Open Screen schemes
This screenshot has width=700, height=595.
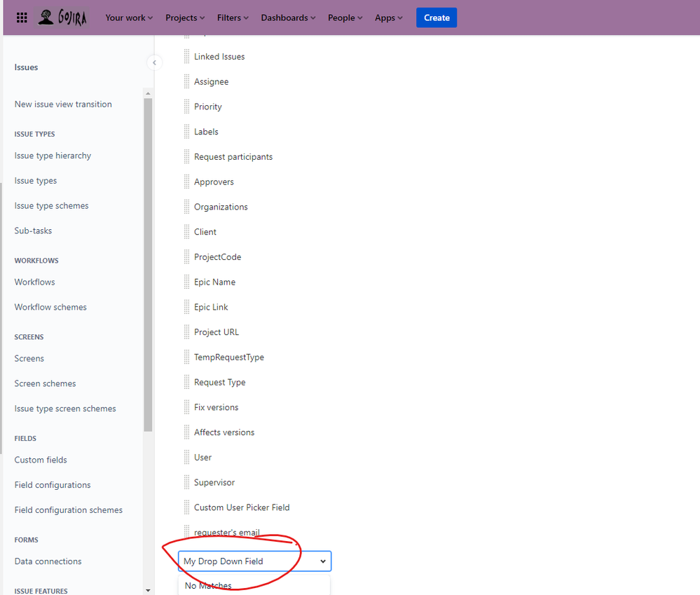coord(45,383)
